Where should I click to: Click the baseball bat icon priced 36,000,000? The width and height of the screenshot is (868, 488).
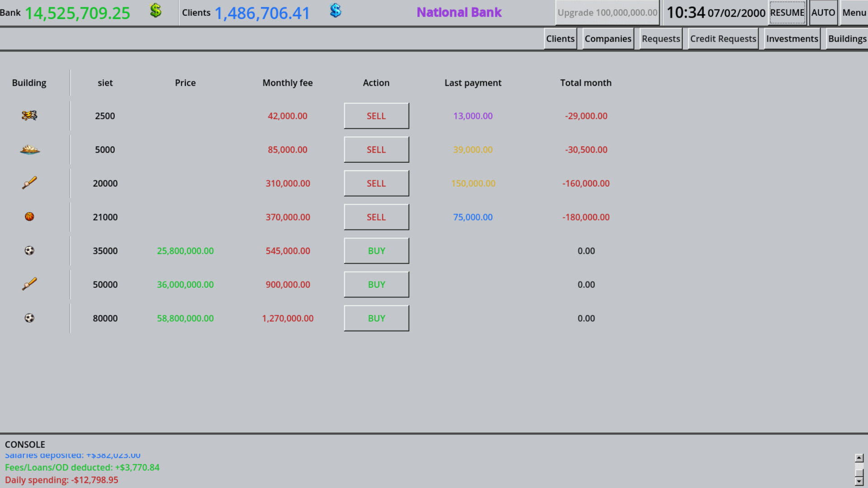29,284
